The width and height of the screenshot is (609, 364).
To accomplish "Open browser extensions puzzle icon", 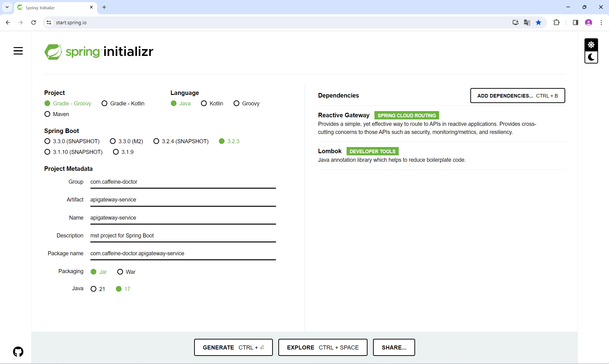I will tap(556, 23).
